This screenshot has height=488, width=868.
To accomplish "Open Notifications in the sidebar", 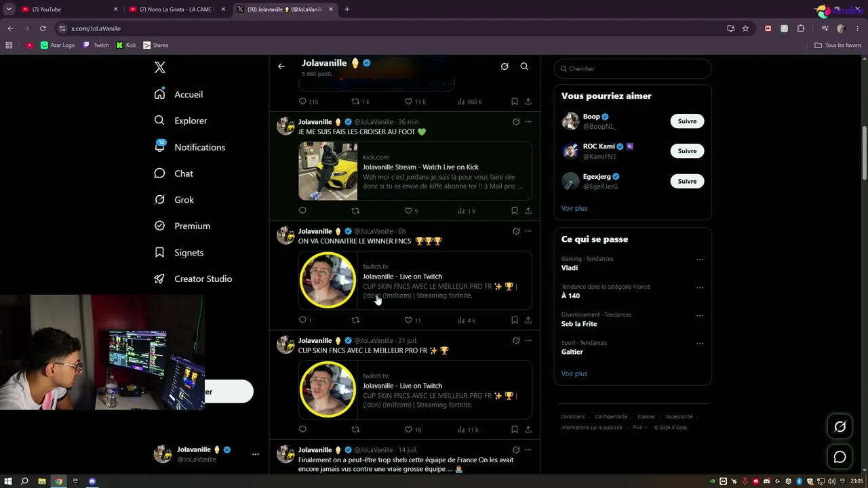I will [x=190, y=147].
